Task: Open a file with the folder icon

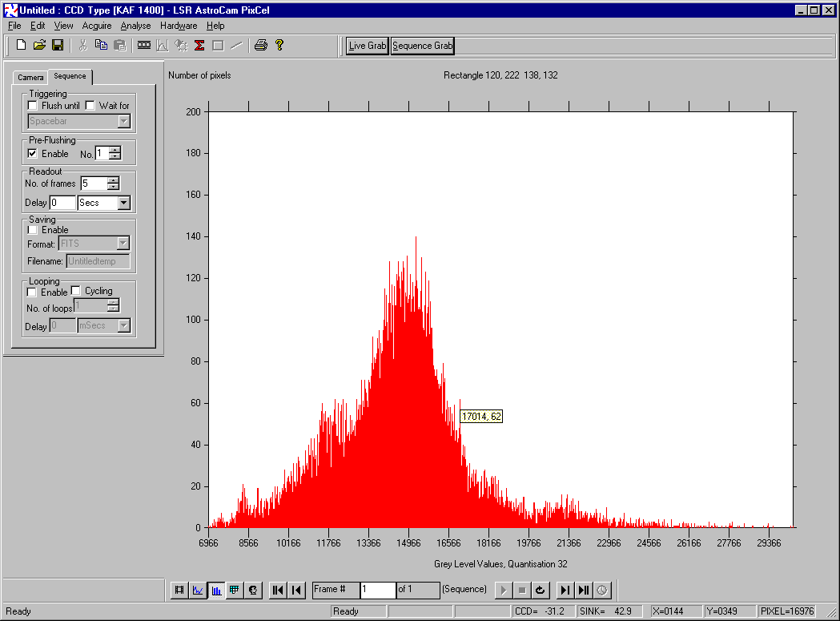Action: point(39,46)
